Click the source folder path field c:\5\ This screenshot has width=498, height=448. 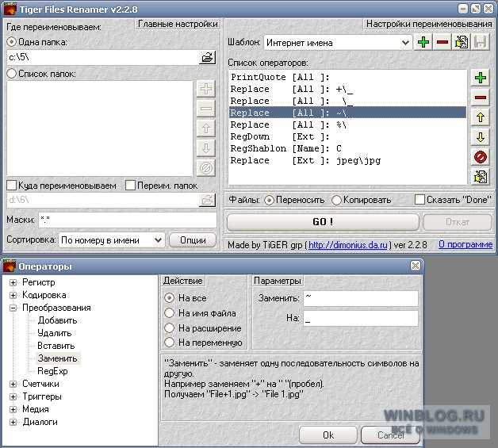tap(102, 57)
